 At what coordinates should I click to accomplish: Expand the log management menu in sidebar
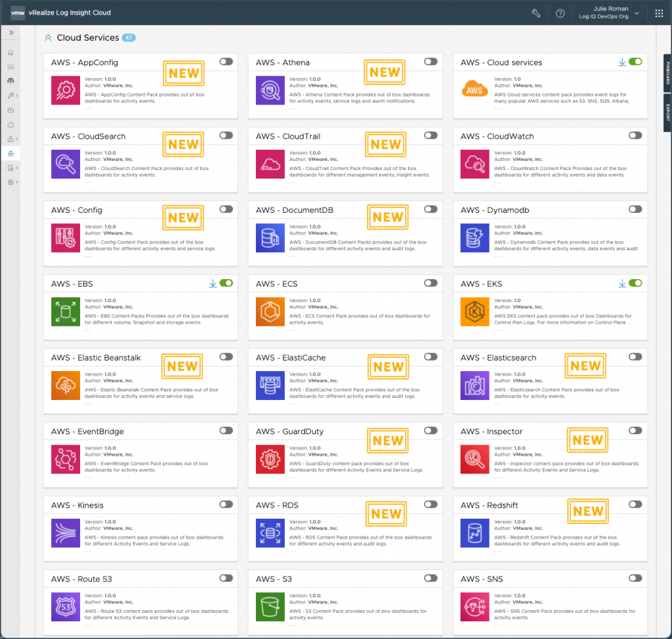pyautogui.click(x=12, y=168)
